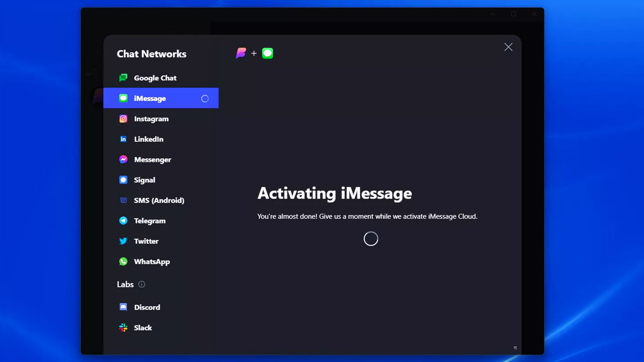Click the Signal logo icon
This screenshot has height=362, width=644.
[123, 180]
